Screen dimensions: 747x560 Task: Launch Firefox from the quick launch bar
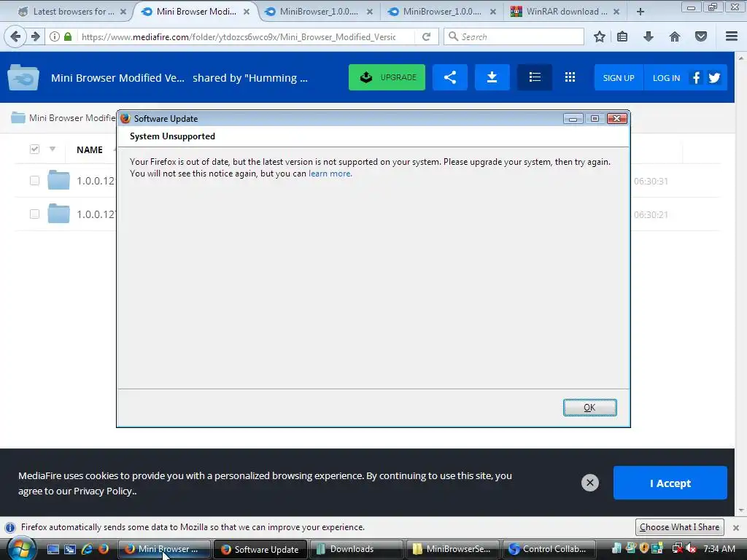pyautogui.click(x=104, y=549)
